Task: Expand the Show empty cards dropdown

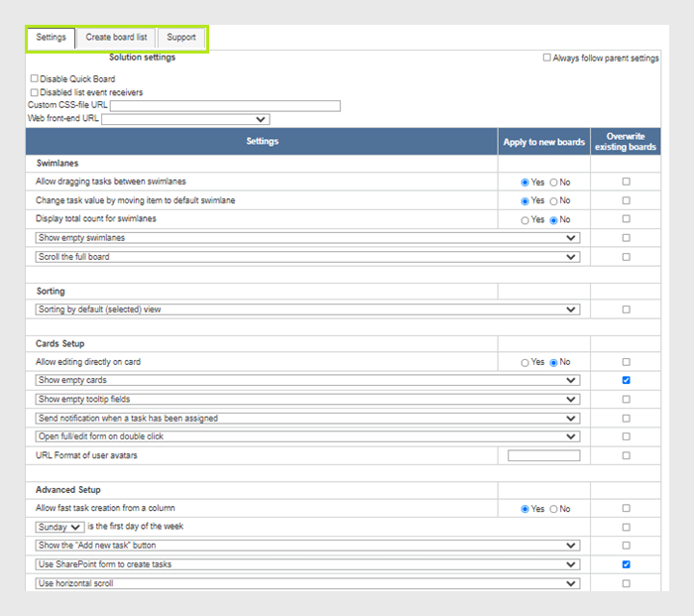Action: [x=307, y=380]
